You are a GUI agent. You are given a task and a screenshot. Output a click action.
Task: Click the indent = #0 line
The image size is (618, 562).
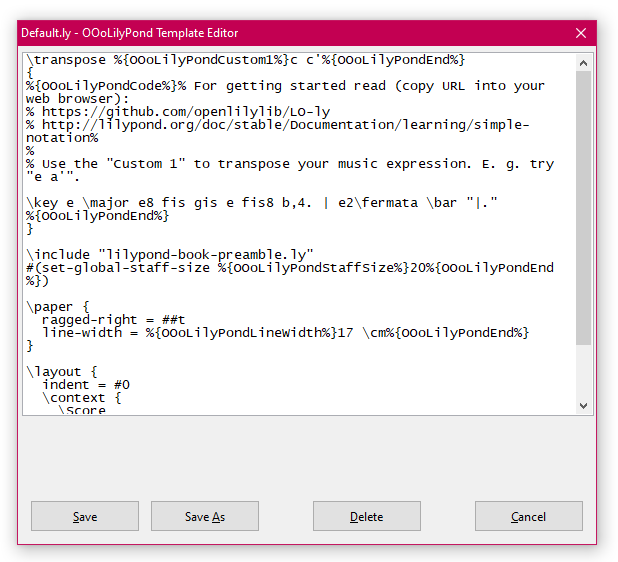pos(86,385)
